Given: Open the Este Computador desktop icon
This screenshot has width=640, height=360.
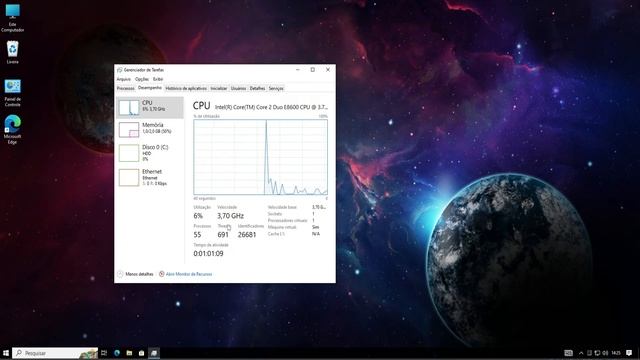Looking at the screenshot, I should [13, 18].
